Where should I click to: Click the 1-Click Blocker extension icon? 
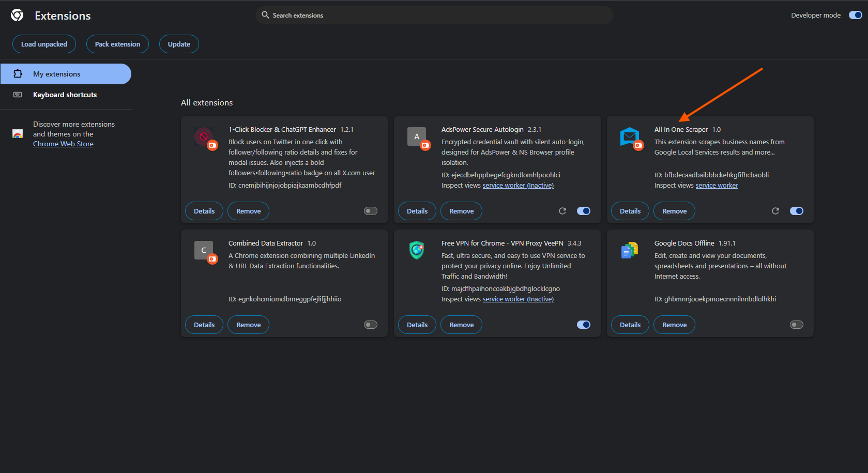pos(204,136)
